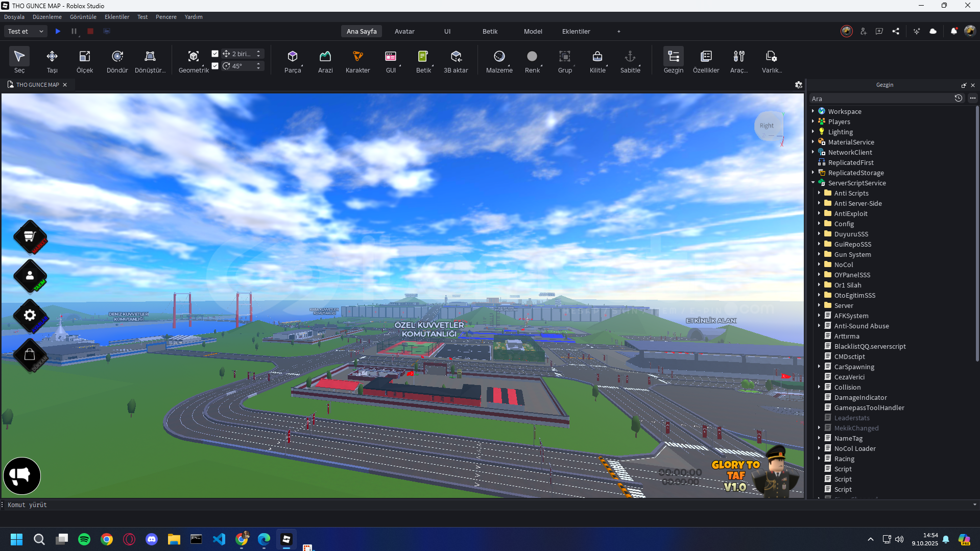The width and height of the screenshot is (980, 551).
Task: Activate the Taşı move tool
Action: click(x=52, y=61)
